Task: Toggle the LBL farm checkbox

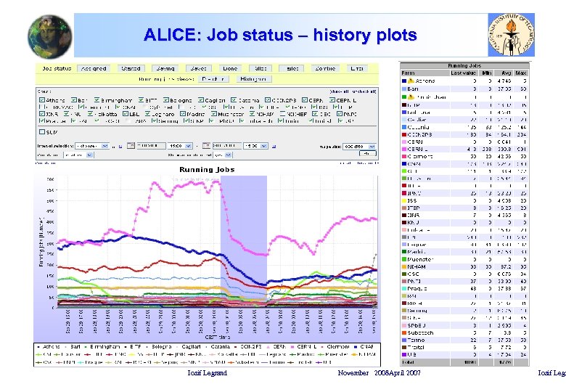Action: pyautogui.click(x=126, y=114)
